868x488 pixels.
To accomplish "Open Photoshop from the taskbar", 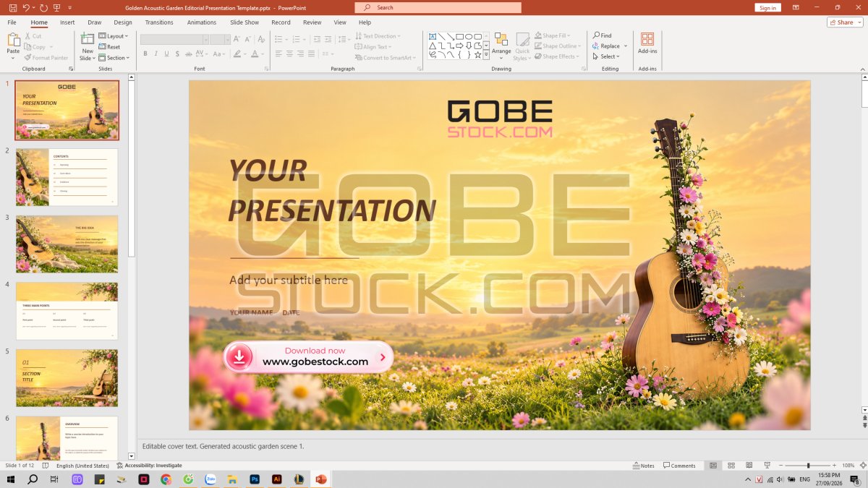I will (x=255, y=479).
